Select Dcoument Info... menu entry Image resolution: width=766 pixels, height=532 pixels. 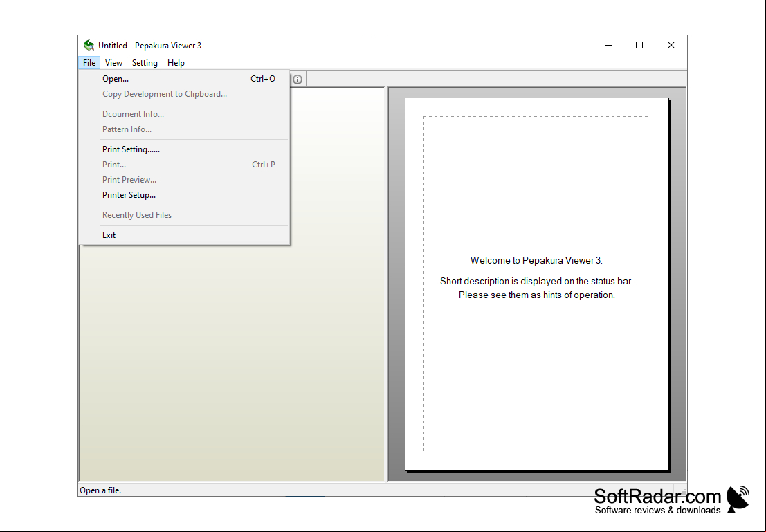pyautogui.click(x=185, y=114)
